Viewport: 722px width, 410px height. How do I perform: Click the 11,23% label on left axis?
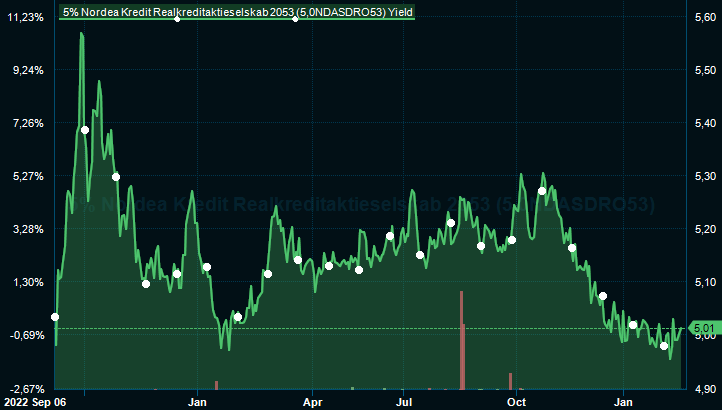(25, 18)
